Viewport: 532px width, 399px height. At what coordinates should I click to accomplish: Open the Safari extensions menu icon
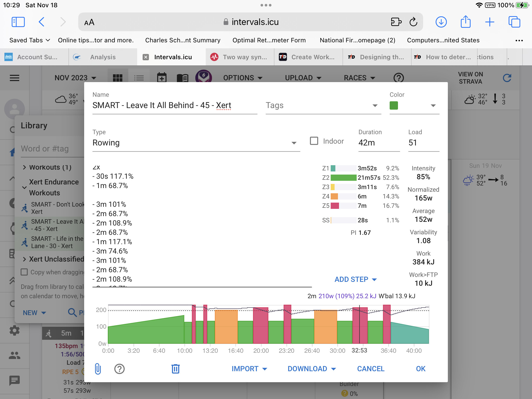396,22
